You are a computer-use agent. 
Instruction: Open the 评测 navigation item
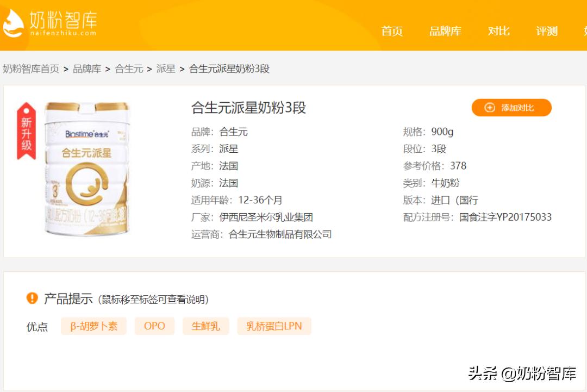pyautogui.click(x=546, y=32)
